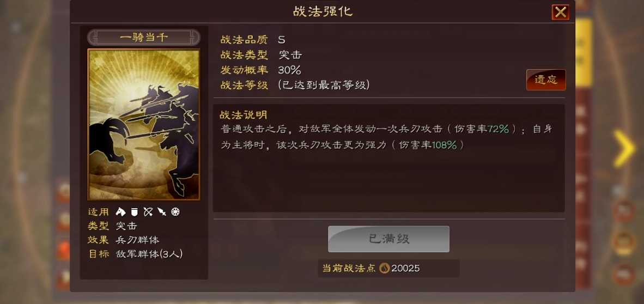Click the 发动概率 30% line
This screenshot has width=644, height=304.
click(x=261, y=70)
